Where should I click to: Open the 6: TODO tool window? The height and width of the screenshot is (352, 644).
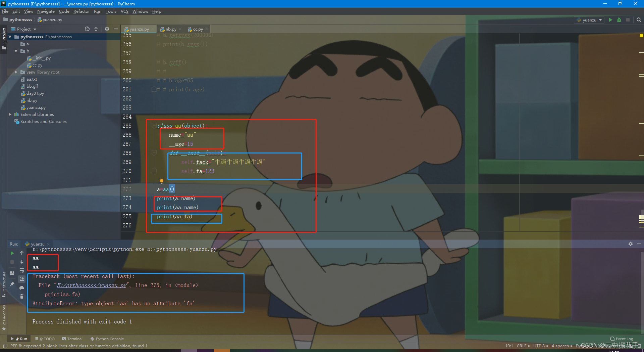tap(45, 339)
